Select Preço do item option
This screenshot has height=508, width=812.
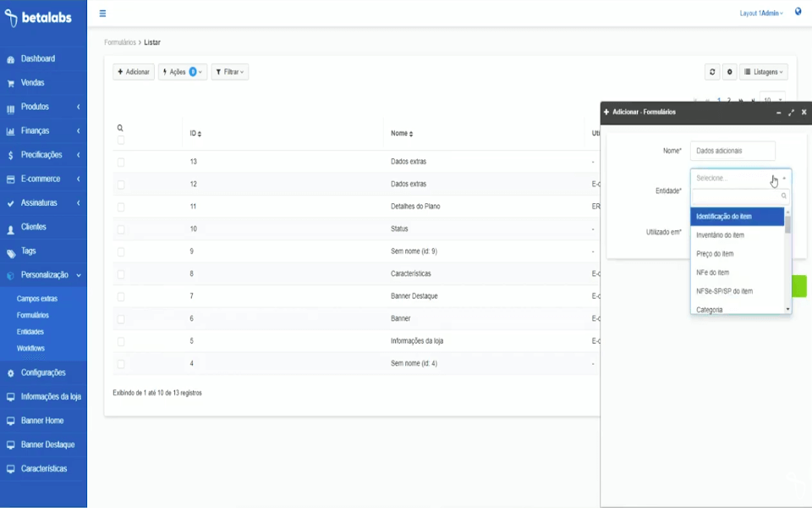point(737,254)
